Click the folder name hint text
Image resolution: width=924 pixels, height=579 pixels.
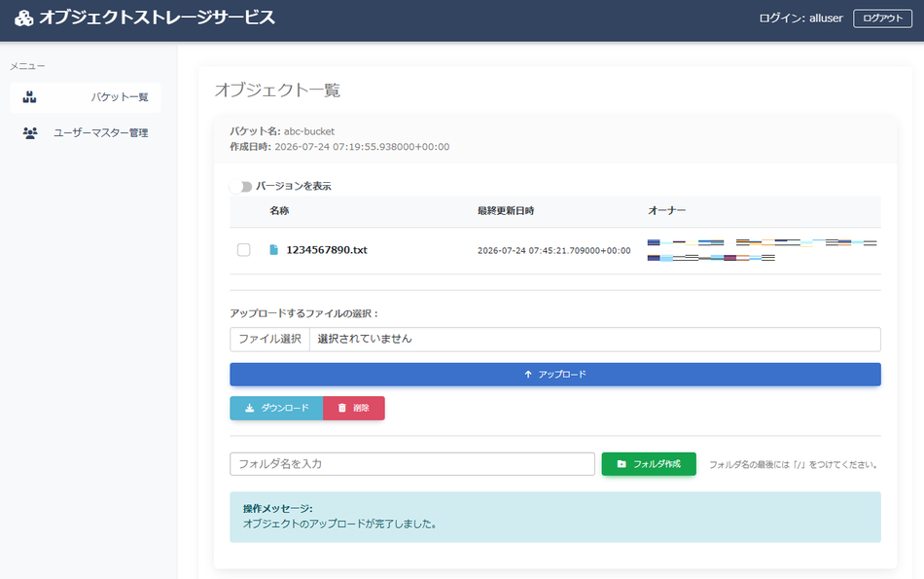point(795,464)
